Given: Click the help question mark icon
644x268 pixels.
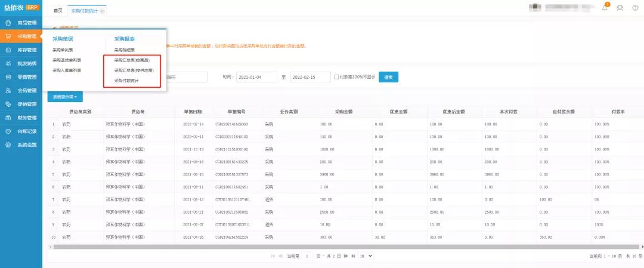Looking at the screenshot, I should tap(634, 8).
